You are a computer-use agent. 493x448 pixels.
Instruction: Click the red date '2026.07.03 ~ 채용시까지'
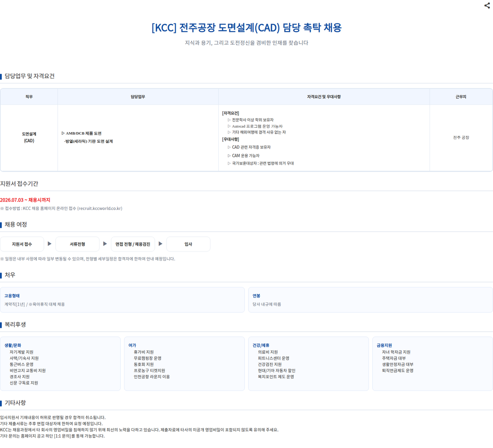click(x=25, y=200)
